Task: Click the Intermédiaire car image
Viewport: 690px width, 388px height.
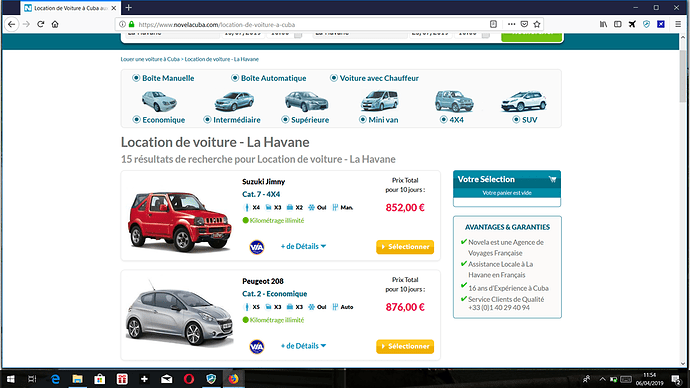Action: [x=234, y=101]
